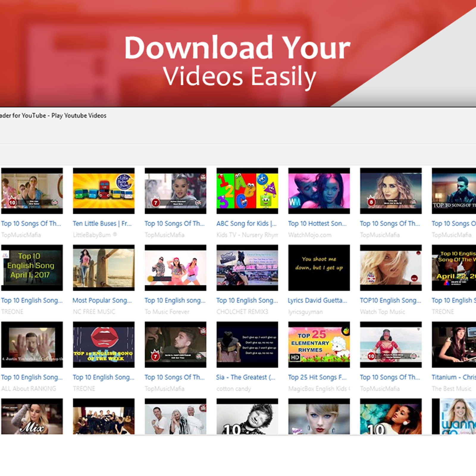Open the thumbnail with three colorful dancers
Screen dimensions: 476x476
[176, 268]
